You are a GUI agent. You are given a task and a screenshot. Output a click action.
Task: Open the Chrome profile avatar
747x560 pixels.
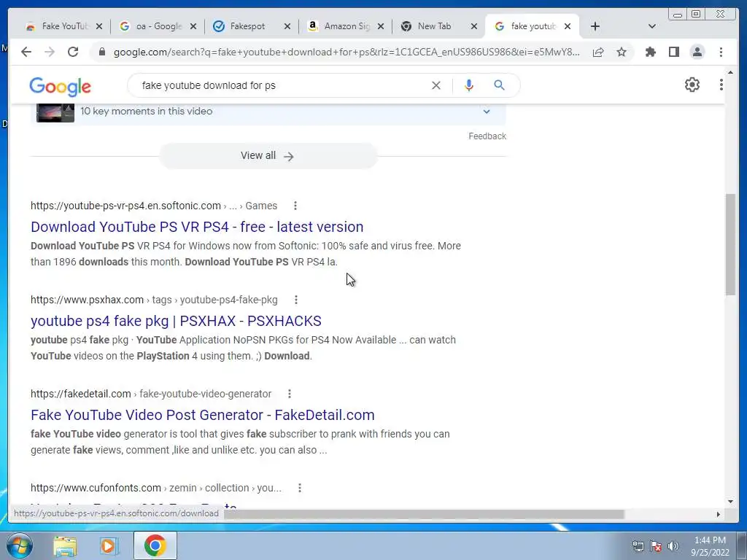697,52
